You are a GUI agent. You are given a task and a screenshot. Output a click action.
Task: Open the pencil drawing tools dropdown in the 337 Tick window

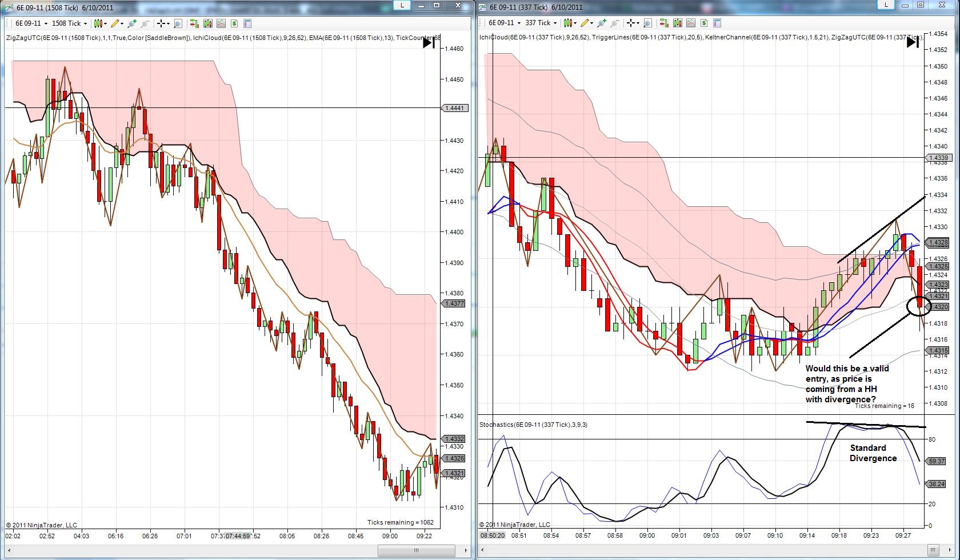coord(587,23)
